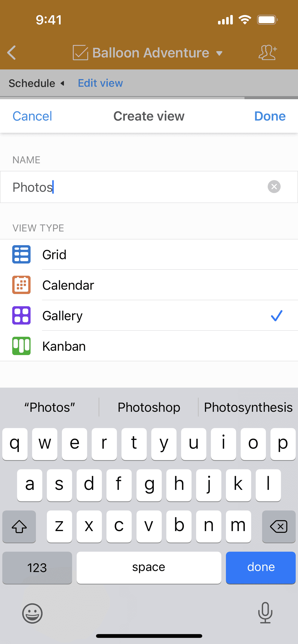Screen dimensions: 298x644
Task: Cancel creating the view
Action: 32,116
